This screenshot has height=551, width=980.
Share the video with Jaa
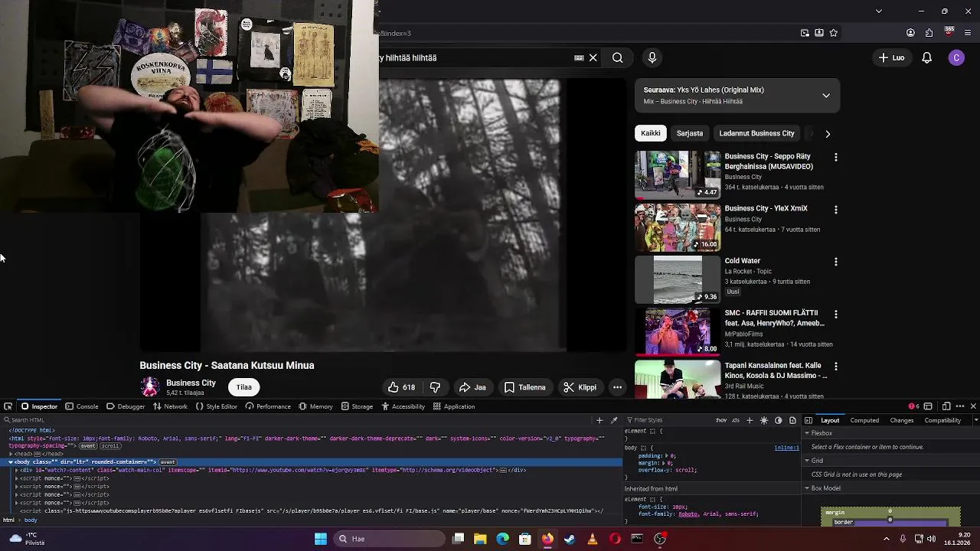pyautogui.click(x=472, y=387)
